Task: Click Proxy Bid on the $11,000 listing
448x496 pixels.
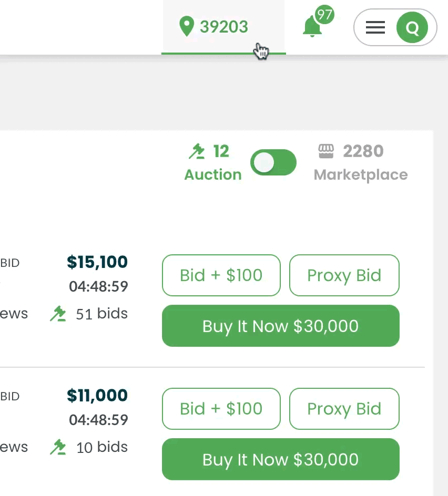Action: 344,409
